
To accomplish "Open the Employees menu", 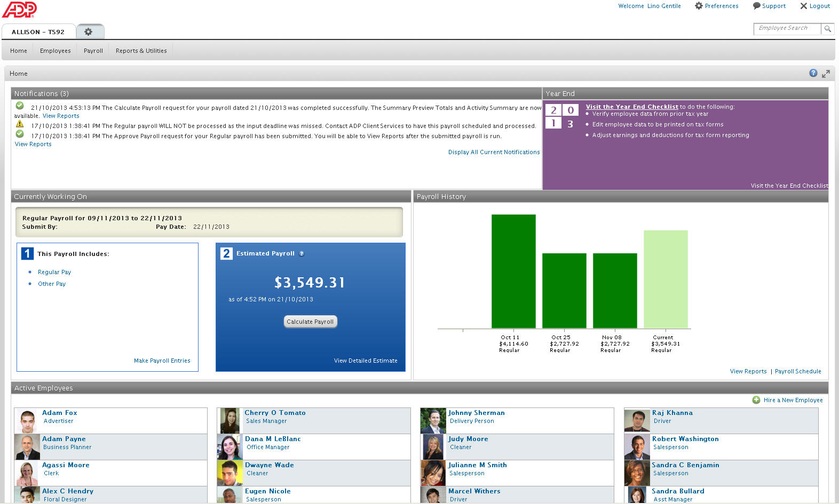I will 55,51.
